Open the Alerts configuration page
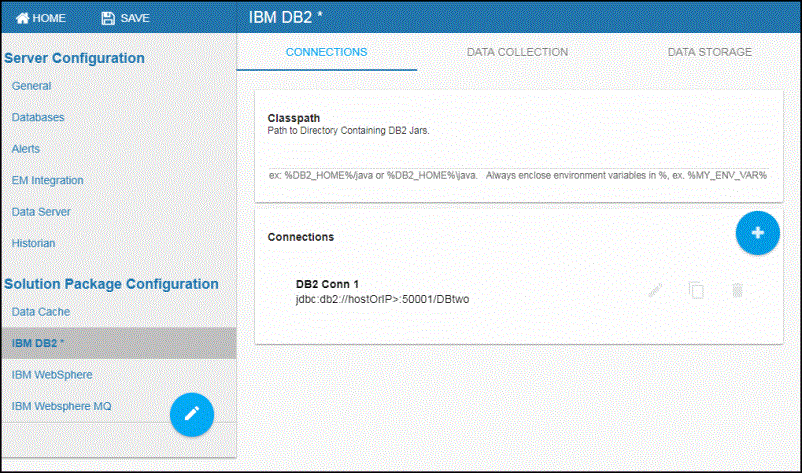This screenshot has height=473, width=802. [x=26, y=148]
